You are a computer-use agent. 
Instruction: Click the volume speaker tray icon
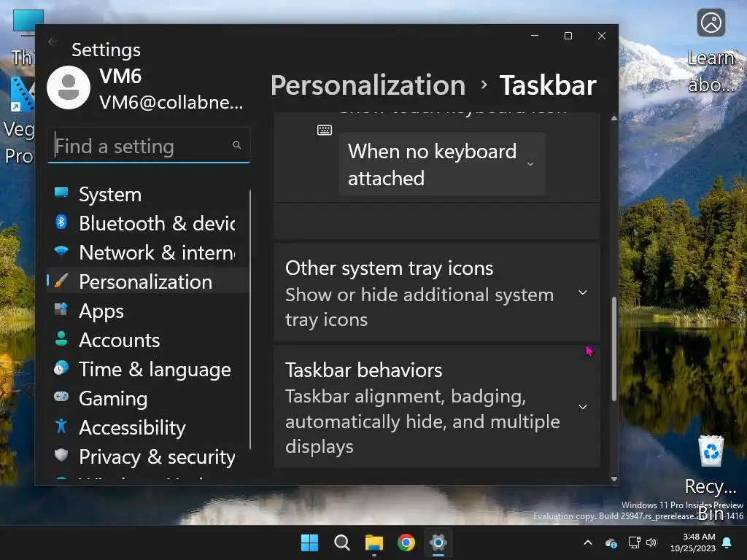click(651, 542)
